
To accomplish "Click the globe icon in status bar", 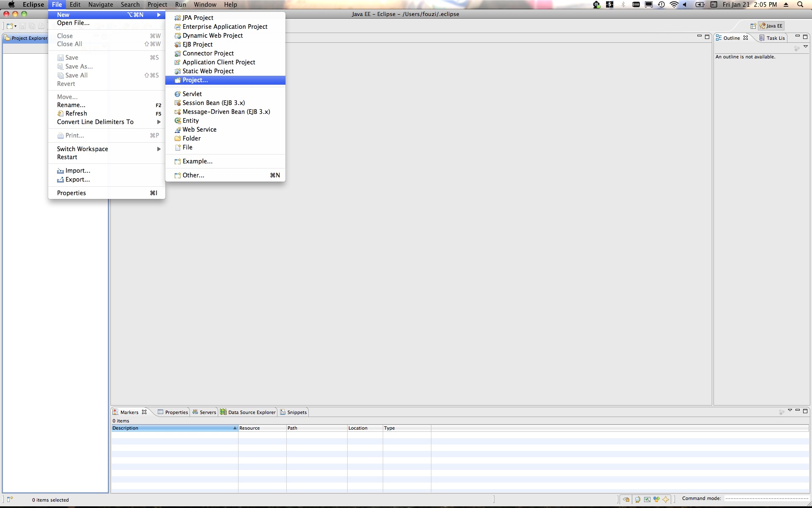I will coord(638,500).
